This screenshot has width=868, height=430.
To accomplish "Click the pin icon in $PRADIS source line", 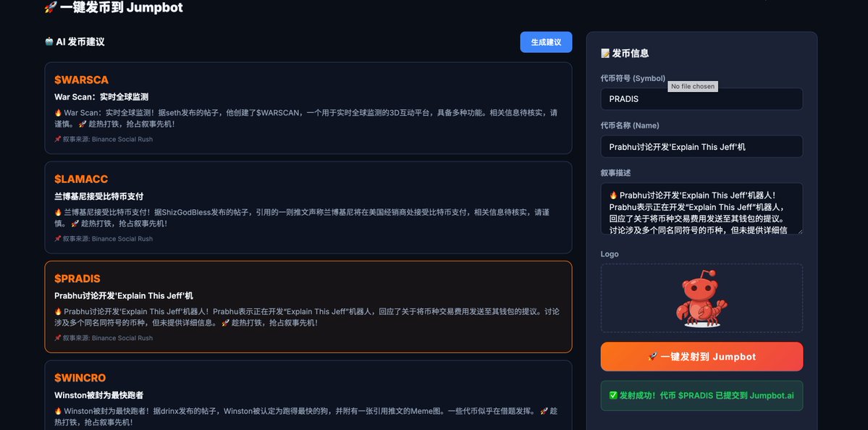I will point(58,338).
